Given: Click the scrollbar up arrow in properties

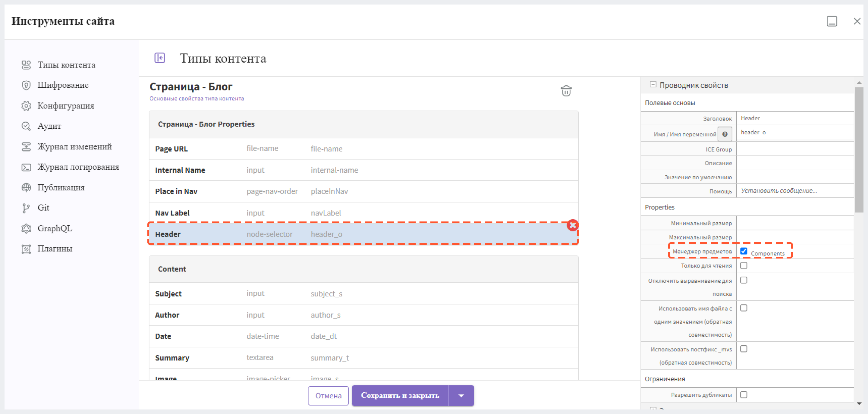Looking at the screenshot, I should [x=859, y=82].
